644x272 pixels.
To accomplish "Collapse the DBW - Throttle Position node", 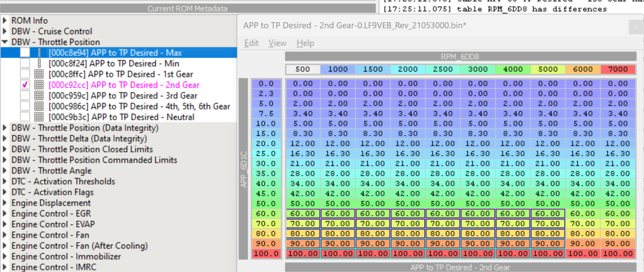I will [5, 42].
